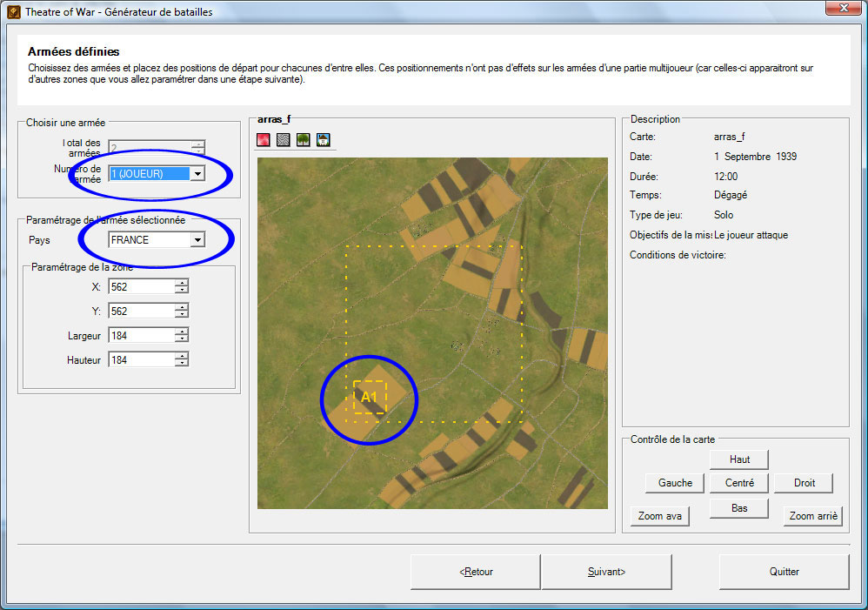
Task: Click the red zone overlay icon
Action: click(264, 140)
